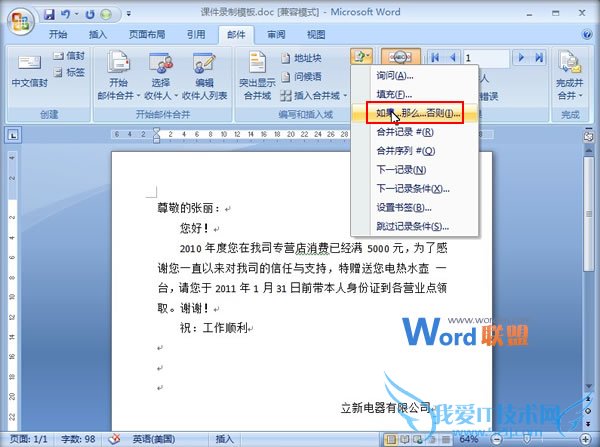600x447 pixels.
Task: Click next page browse button
Action: tap(589, 423)
